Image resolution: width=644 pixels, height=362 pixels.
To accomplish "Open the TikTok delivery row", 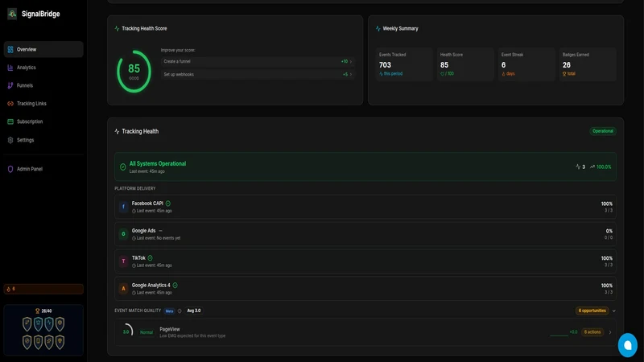I will click(x=365, y=261).
